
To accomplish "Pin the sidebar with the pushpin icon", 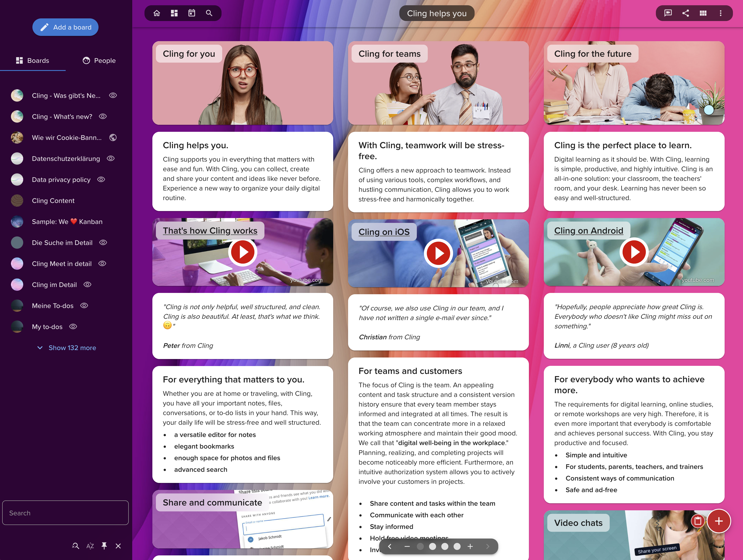I will [104, 546].
